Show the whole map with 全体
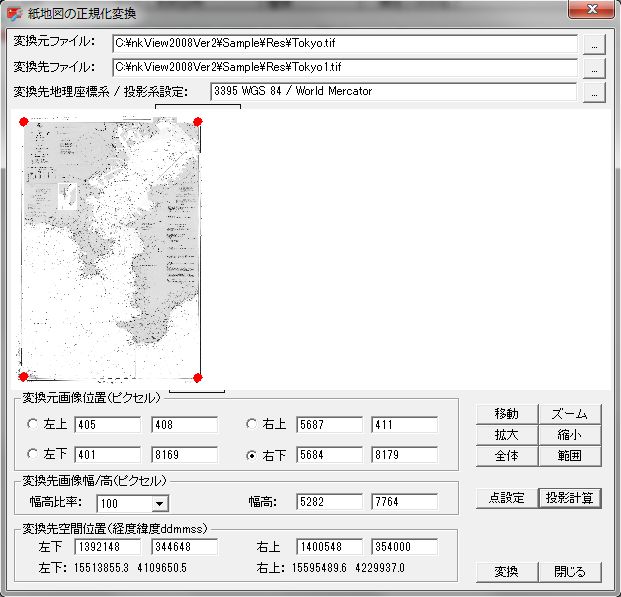621x597 pixels. tap(506, 456)
